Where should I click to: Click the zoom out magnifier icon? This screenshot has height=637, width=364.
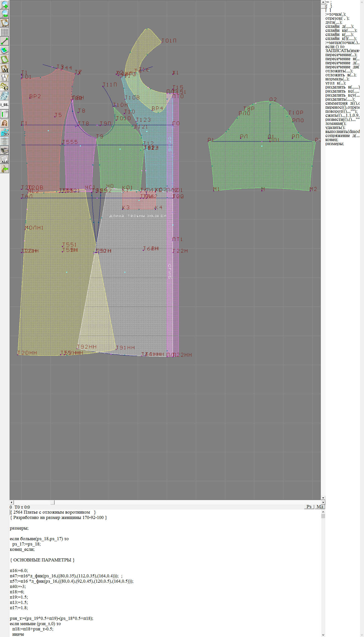pos(5,14)
